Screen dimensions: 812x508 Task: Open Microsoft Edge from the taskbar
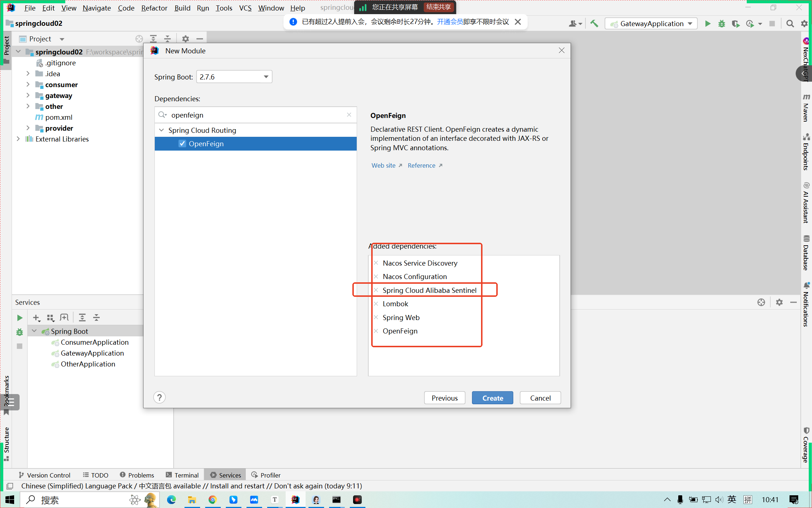point(171,500)
